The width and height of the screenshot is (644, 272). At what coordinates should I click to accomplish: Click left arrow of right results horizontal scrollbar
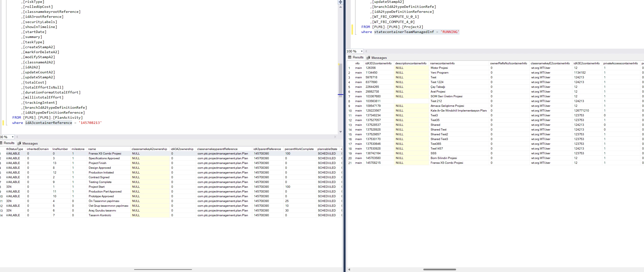[349, 269]
